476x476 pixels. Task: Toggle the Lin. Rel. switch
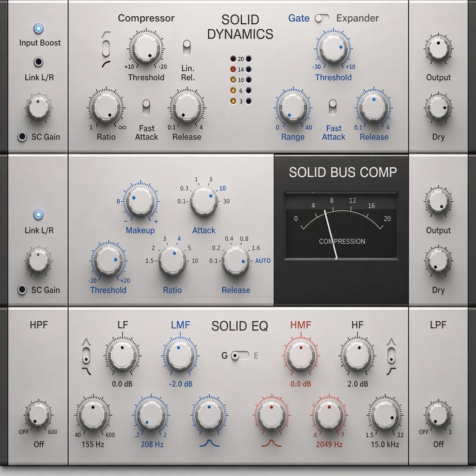click(x=187, y=48)
